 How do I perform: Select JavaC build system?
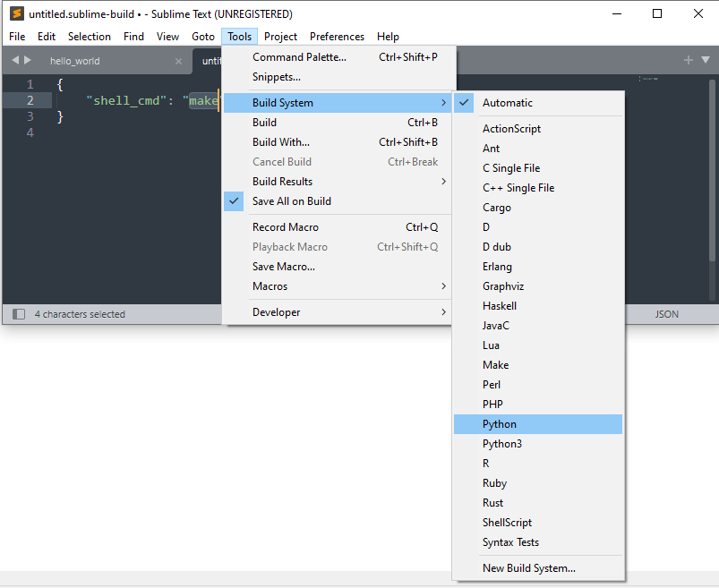coord(538,326)
